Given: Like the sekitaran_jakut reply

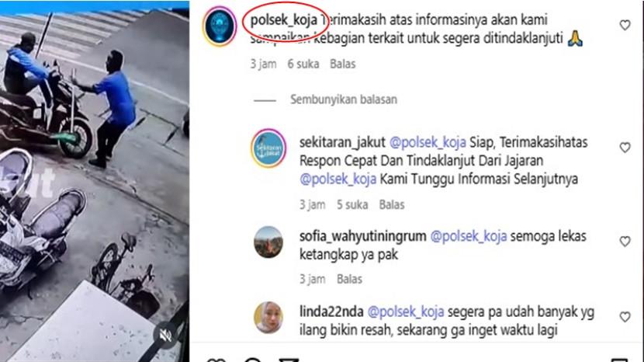Looking at the screenshot, I should (x=625, y=148).
